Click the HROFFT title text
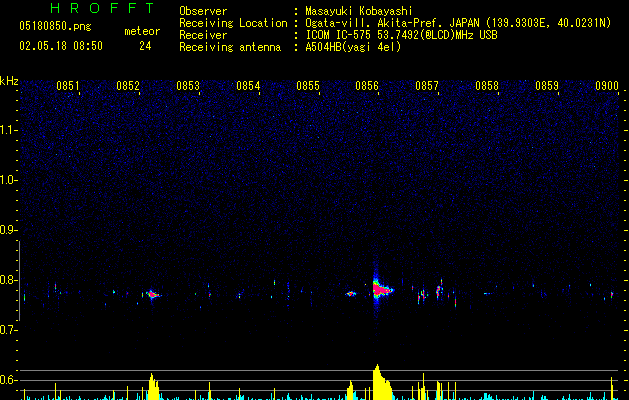The width and height of the screenshot is (629, 400). click(102, 8)
